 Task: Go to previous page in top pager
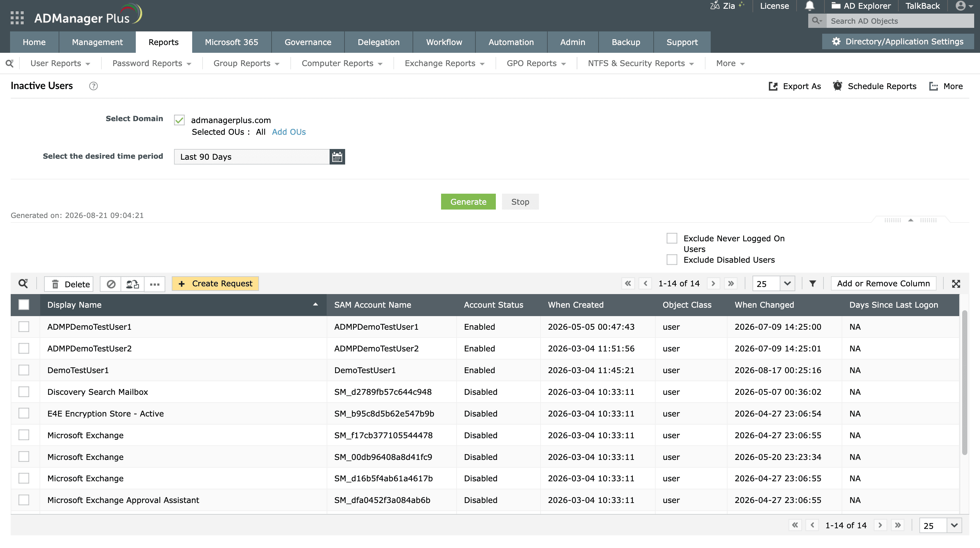click(645, 284)
